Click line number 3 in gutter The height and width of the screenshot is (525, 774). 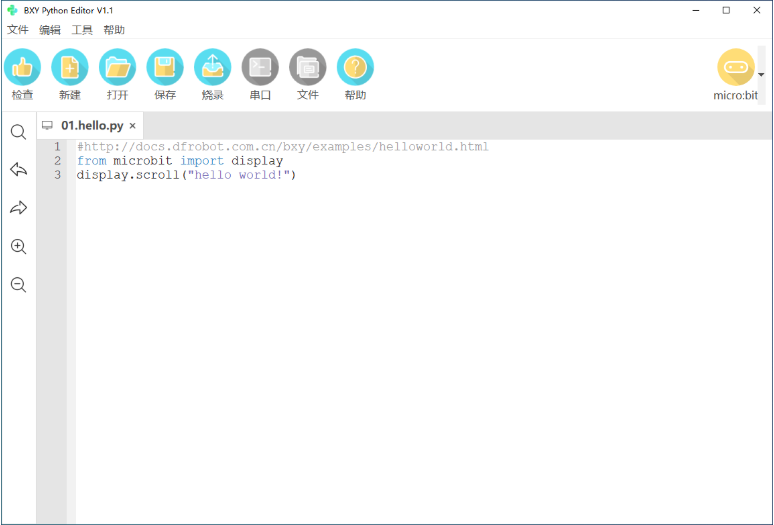(58, 175)
